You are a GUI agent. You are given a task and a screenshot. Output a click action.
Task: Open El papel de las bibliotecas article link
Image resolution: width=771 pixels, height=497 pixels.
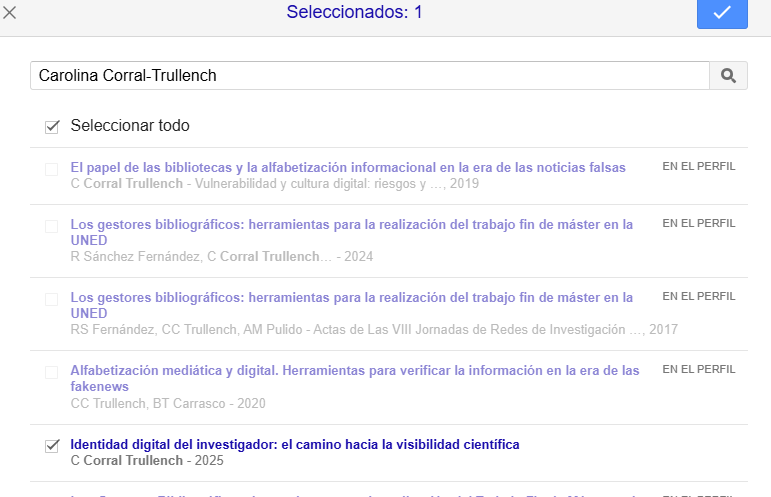coord(347,167)
